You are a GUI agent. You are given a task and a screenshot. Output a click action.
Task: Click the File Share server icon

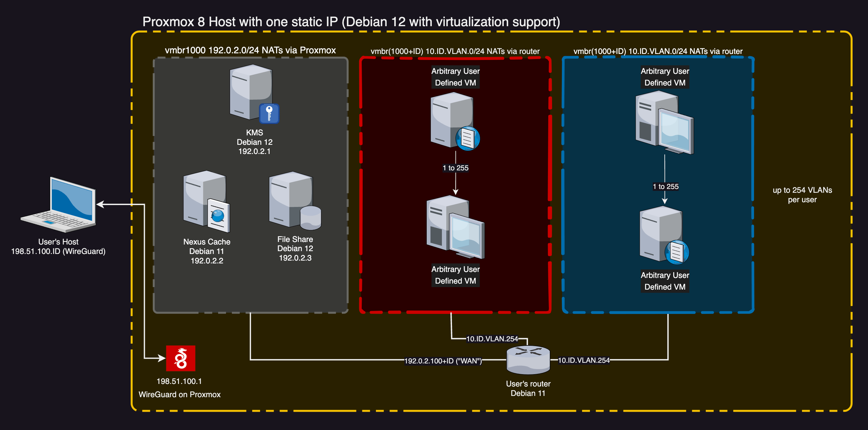click(294, 201)
